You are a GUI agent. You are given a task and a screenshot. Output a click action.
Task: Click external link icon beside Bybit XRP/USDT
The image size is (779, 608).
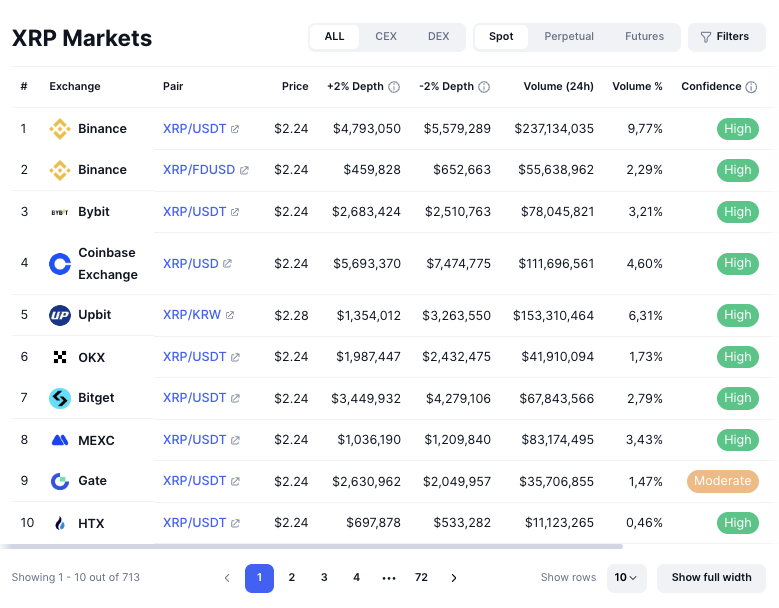click(x=235, y=212)
